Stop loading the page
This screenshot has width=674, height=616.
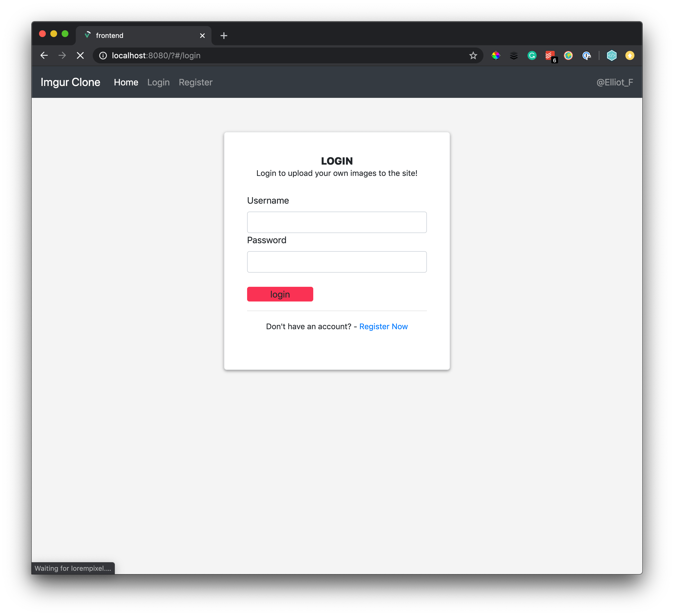pos(80,55)
